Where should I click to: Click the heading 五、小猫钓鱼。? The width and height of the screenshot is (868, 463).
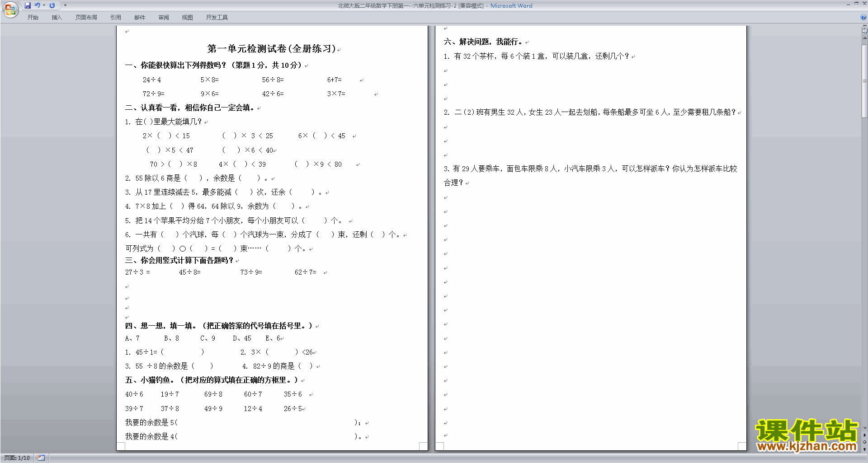pyautogui.click(x=151, y=380)
